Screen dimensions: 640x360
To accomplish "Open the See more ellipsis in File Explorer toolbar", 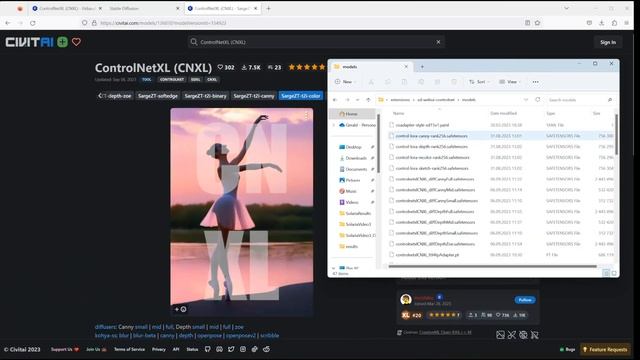I will 536,82.
